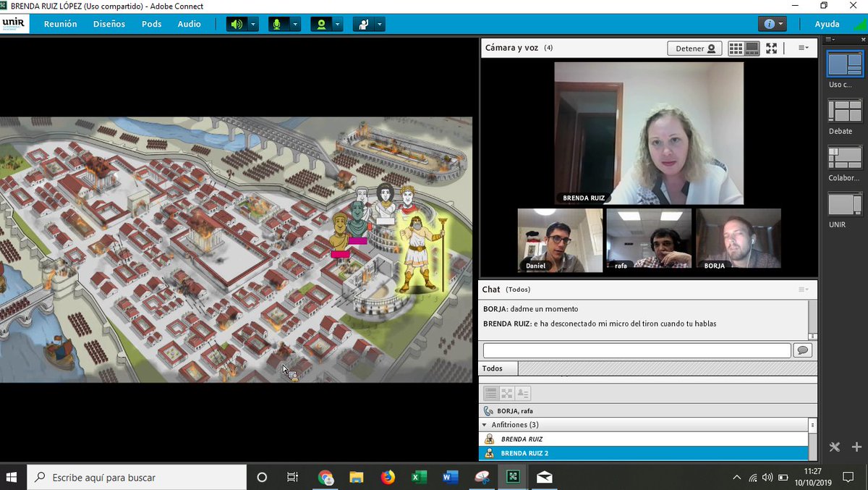Switch attendees pod to list view

point(491,394)
